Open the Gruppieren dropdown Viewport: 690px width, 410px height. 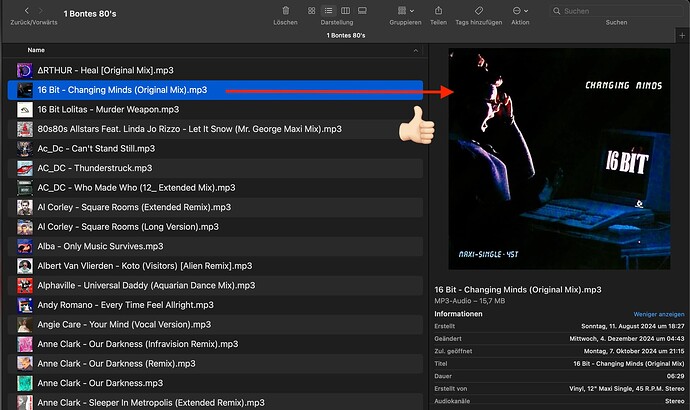[406, 11]
